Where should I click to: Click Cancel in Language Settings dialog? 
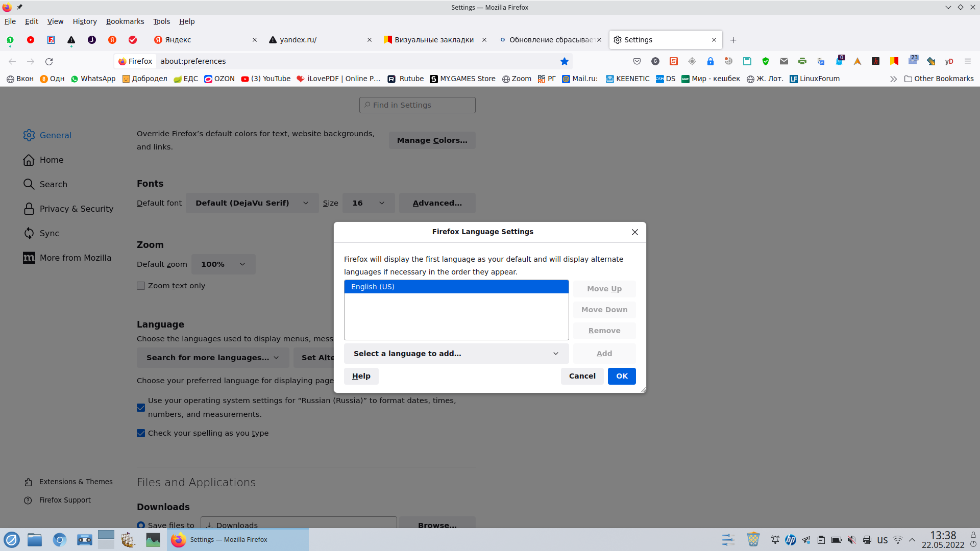click(x=582, y=376)
